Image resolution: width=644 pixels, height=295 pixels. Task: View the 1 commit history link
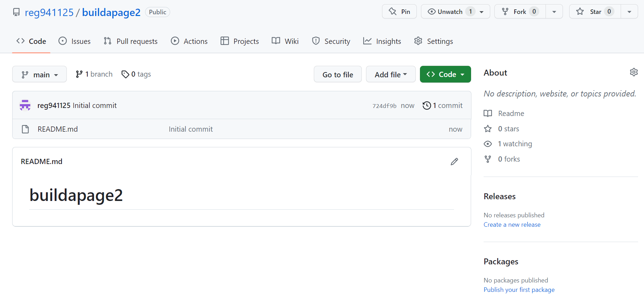(443, 106)
